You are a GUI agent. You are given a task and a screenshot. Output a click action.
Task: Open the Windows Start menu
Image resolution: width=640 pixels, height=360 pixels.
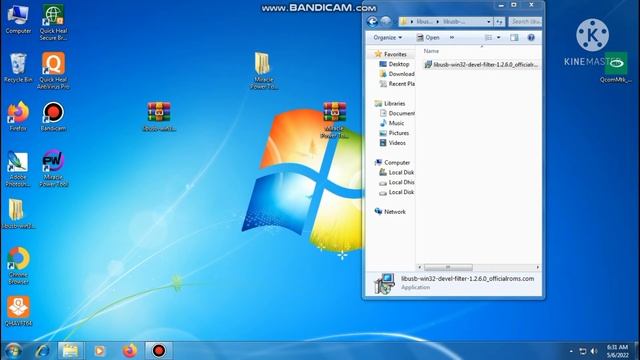[13, 351]
